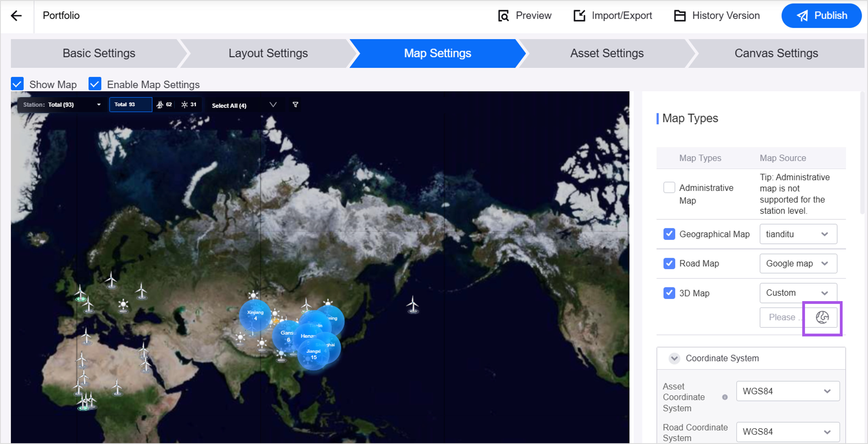
Task: Switch to the Asset Settings tab
Action: pyautogui.click(x=606, y=53)
